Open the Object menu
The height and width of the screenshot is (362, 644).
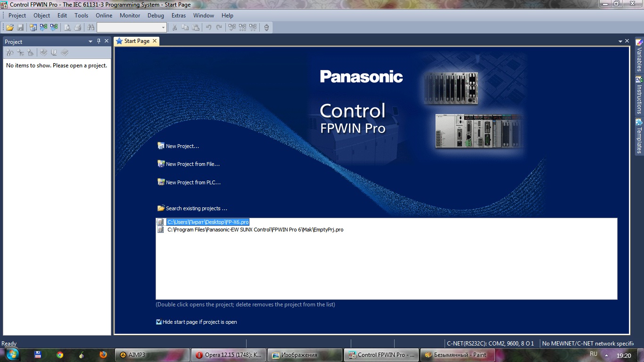click(x=41, y=15)
